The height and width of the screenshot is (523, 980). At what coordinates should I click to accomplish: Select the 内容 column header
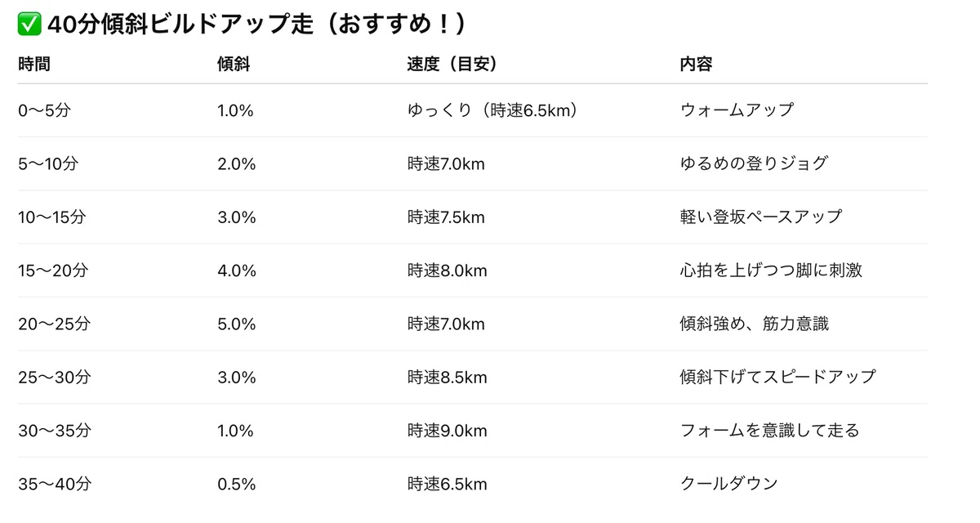click(696, 64)
